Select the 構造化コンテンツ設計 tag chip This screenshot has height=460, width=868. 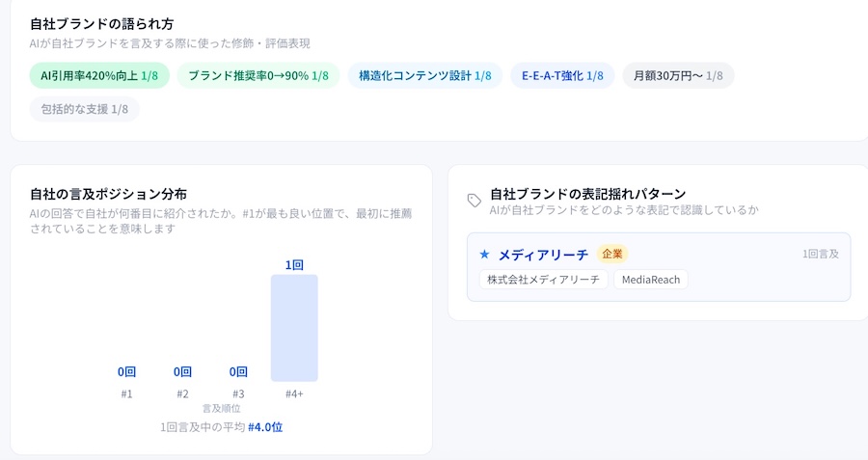coord(425,76)
